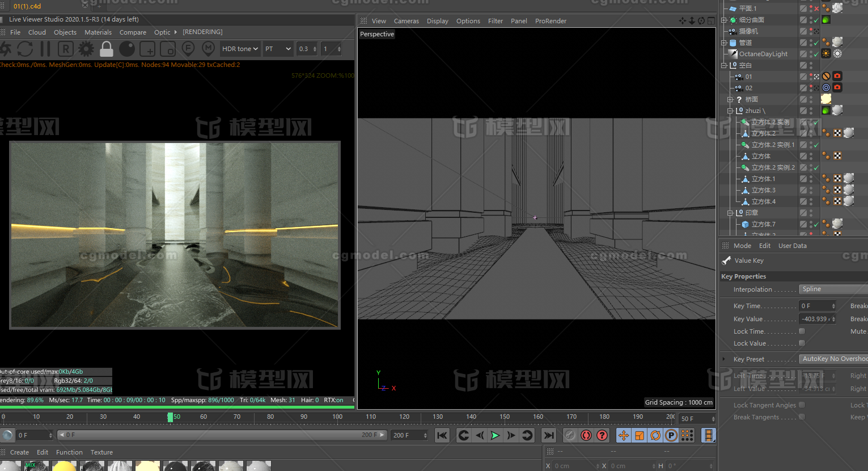Toggle scale keyframe recording icon
The image size is (868, 471).
(x=640, y=435)
